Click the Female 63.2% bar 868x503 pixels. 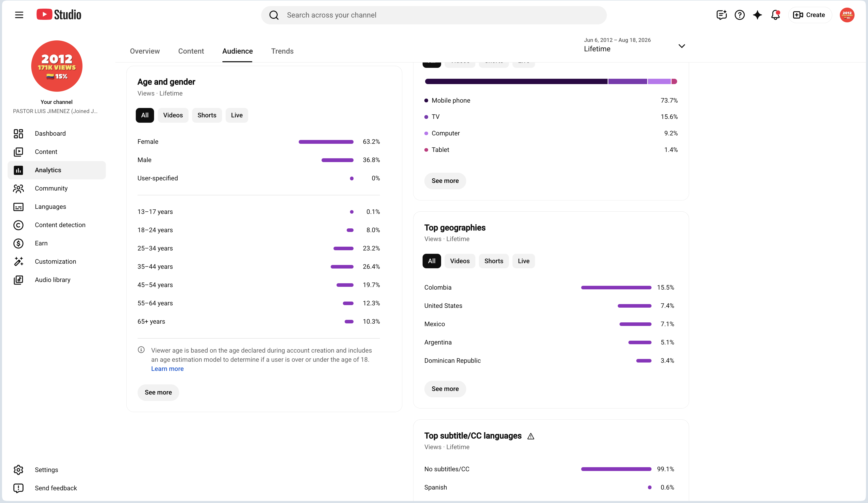click(326, 142)
